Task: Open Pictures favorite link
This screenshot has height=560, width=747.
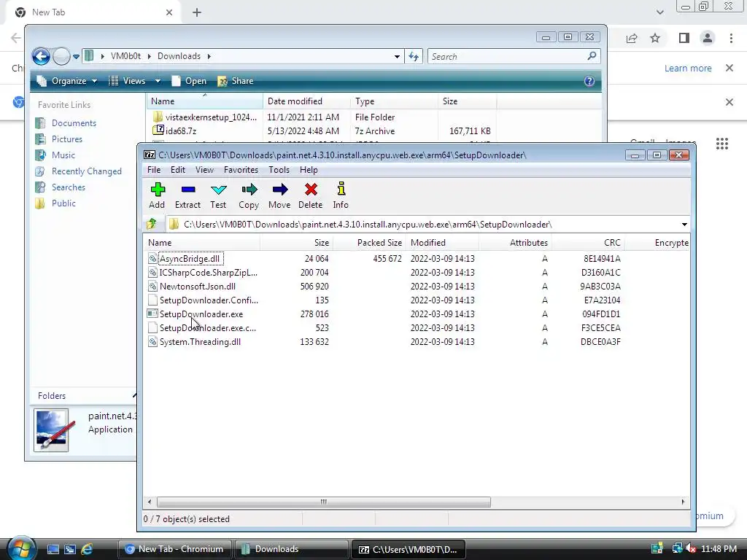Action: [66, 139]
